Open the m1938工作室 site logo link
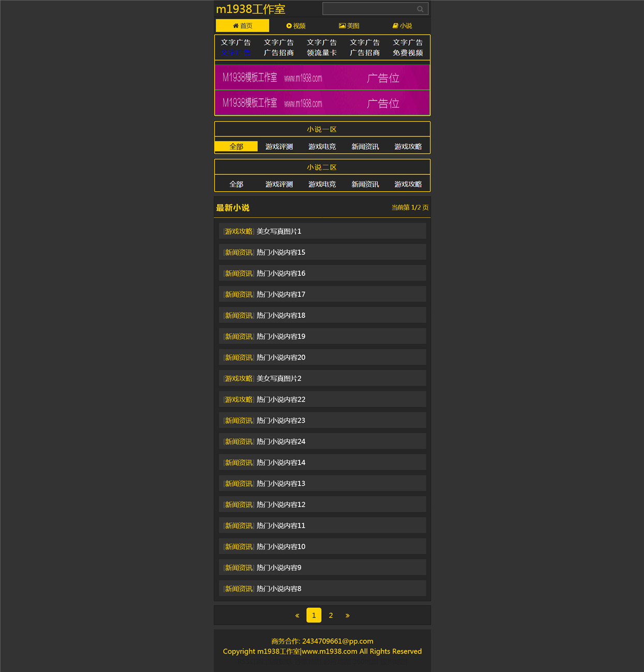Image resolution: width=644 pixels, height=672 pixels. (x=250, y=9)
